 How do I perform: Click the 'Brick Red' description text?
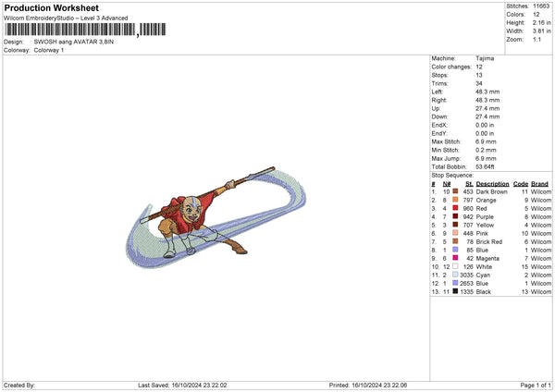pyautogui.click(x=489, y=241)
